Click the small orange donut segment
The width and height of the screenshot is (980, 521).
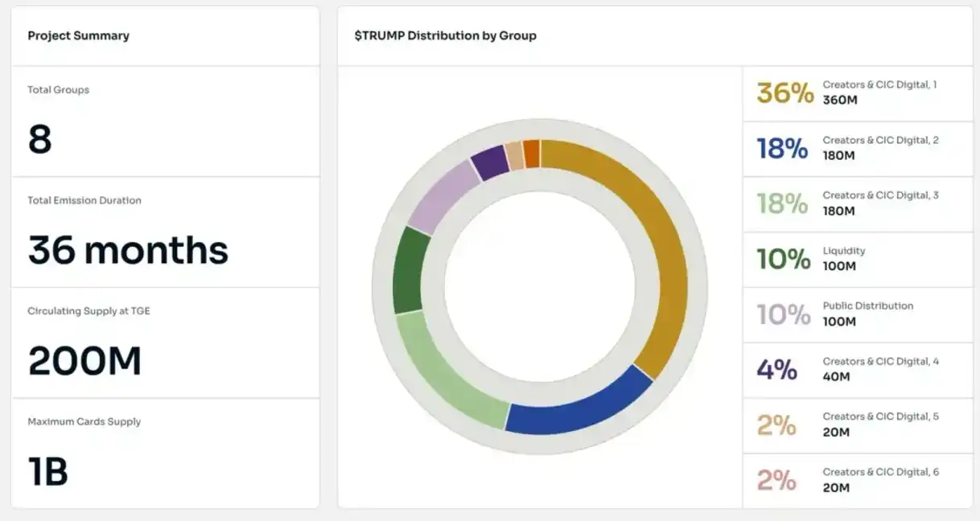[532, 153]
